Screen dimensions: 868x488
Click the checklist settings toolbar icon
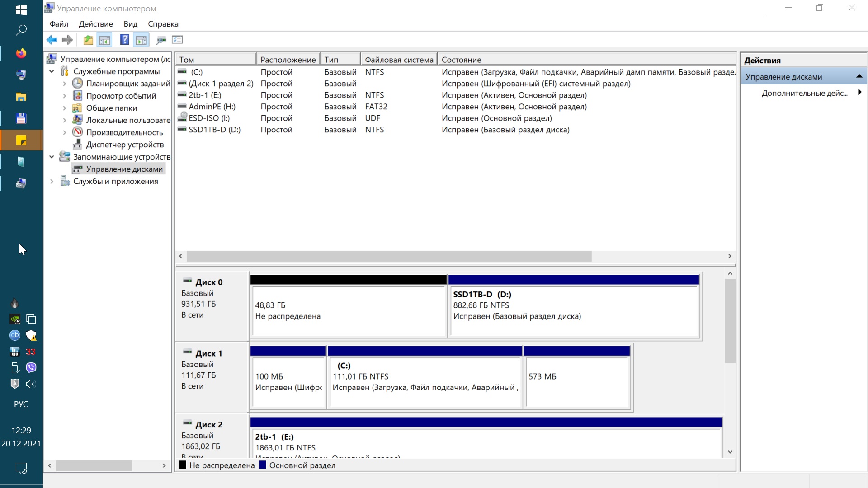click(177, 40)
